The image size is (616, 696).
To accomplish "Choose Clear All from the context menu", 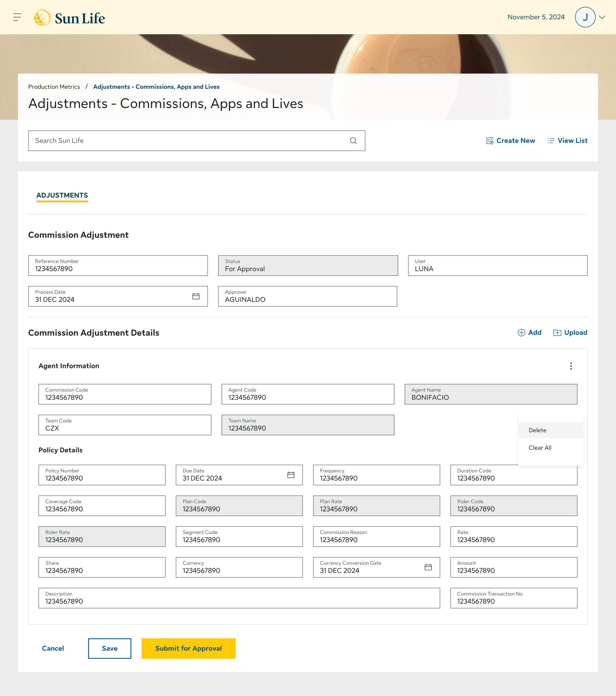I will [540, 448].
